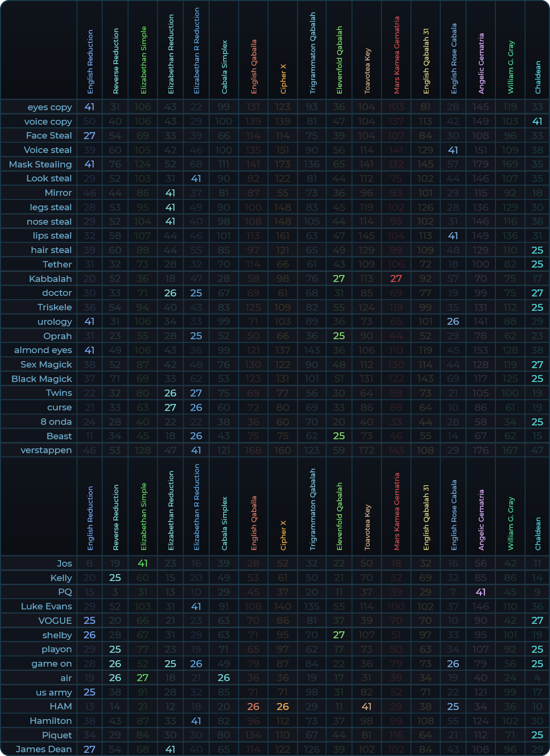Click Reverse Reduction 25 in the 'Kelly' row
This screenshot has width=550, height=756.
tap(115, 578)
